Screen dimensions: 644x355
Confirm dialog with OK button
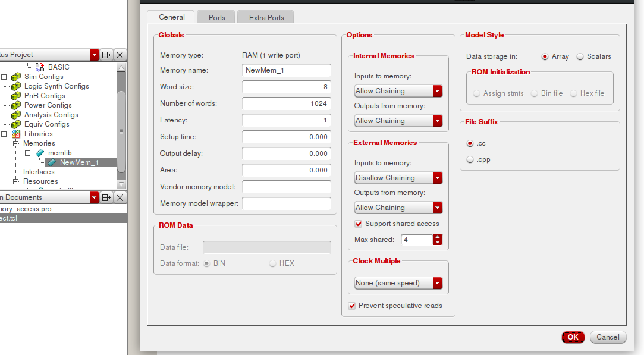click(573, 337)
